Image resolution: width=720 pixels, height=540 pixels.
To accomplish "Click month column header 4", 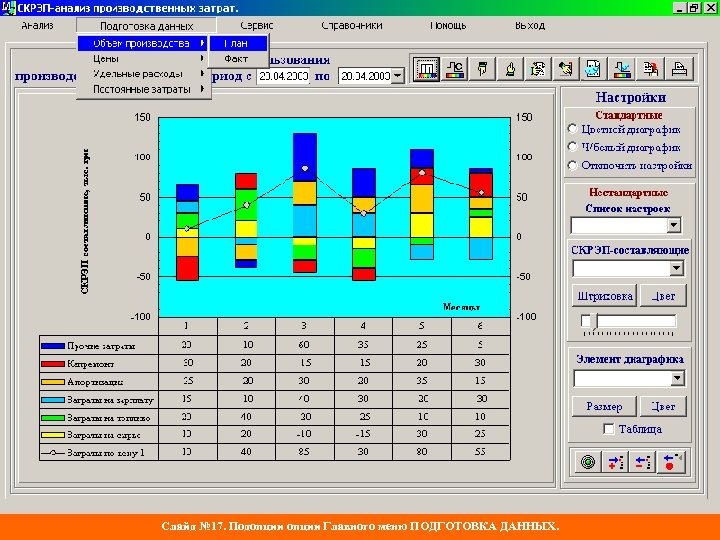I will [x=363, y=326].
